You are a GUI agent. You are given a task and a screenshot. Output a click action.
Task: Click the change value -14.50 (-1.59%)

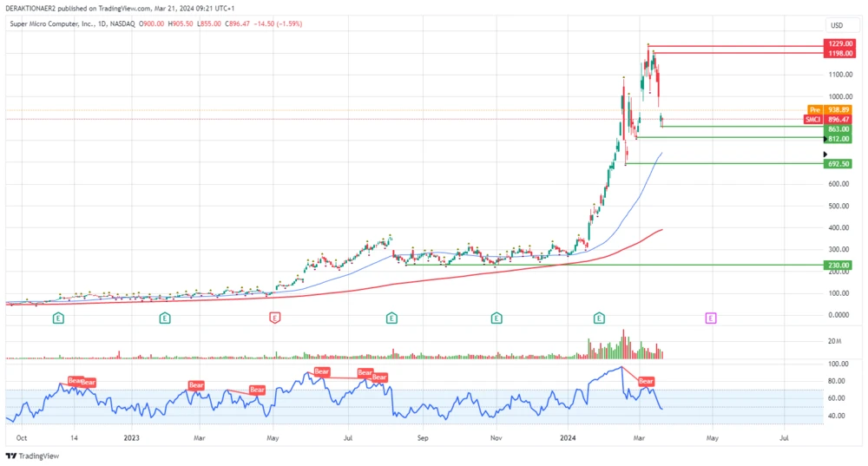[278, 23]
